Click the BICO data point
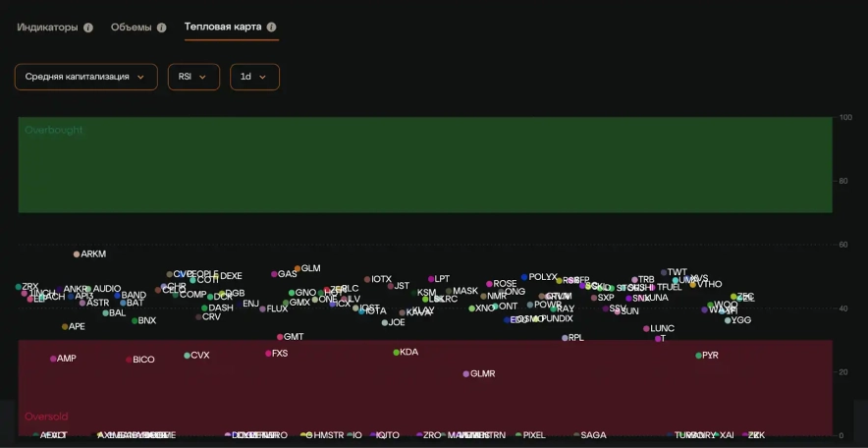This screenshot has height=448, width=868. (x=129, y=360)
